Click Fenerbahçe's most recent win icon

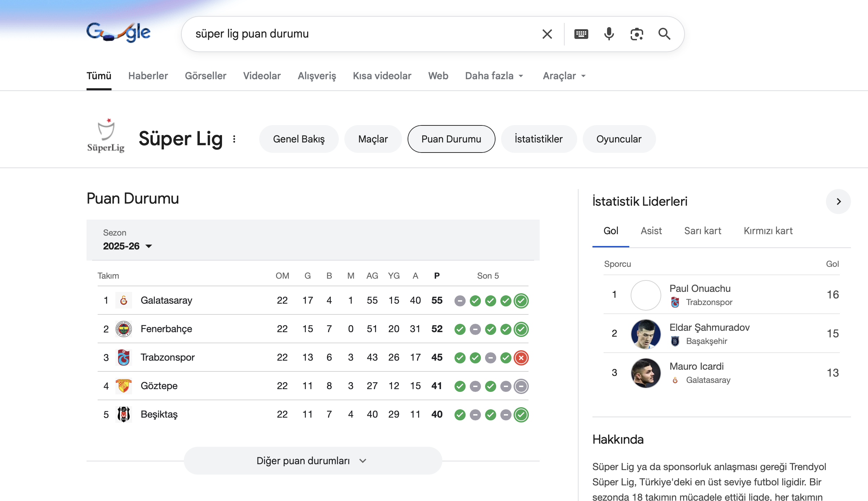(x=521, y=329)
